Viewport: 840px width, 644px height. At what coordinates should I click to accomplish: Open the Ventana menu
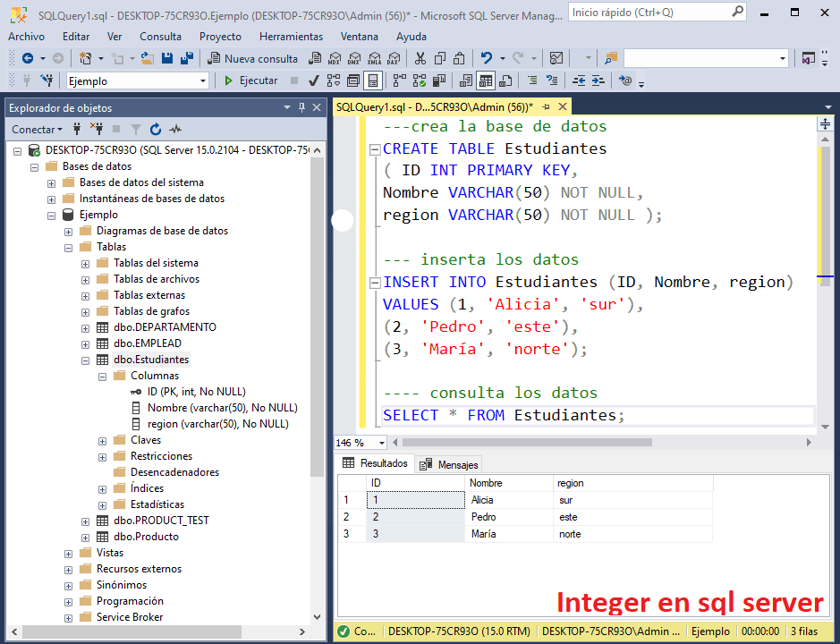pos(360,37)
